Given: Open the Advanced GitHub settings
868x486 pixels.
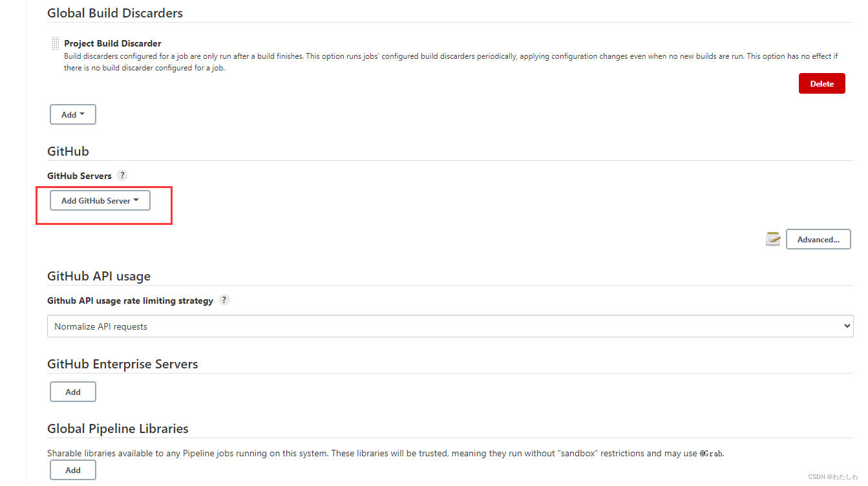Looking at the screenshot, I should pyautogui.click(x=818, y=239).
